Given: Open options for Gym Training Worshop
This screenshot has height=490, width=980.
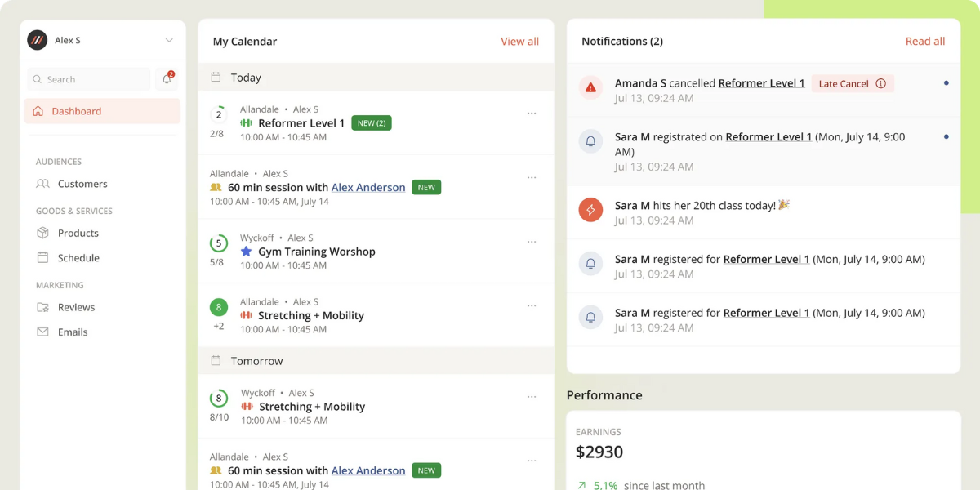Looking at the screenshot, I should (x=532, y=242).
